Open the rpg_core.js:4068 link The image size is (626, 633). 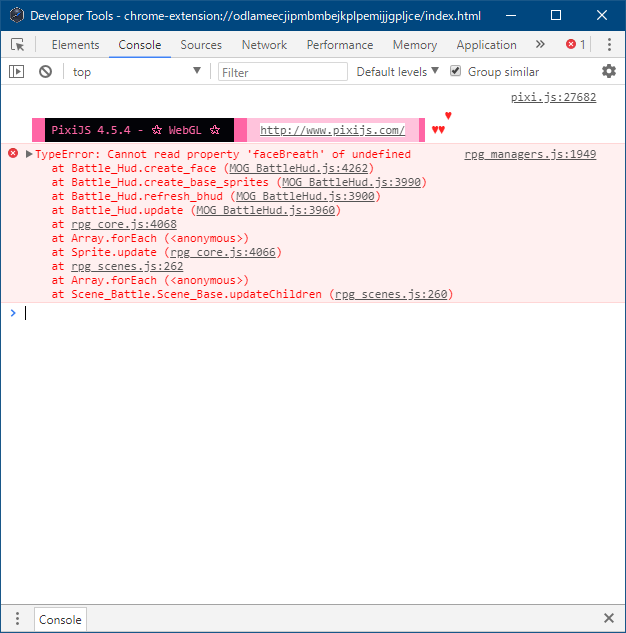[x=124, y=224]
